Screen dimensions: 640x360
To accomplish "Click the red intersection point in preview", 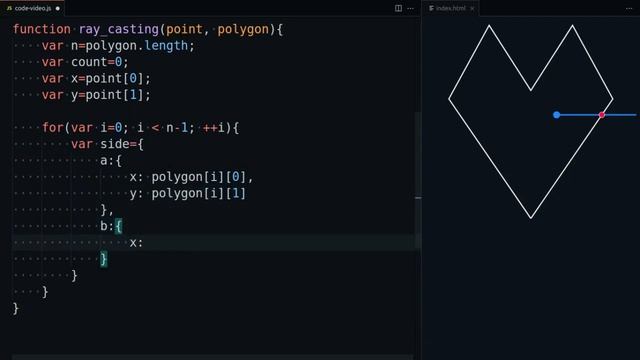I will click(602, 115).
